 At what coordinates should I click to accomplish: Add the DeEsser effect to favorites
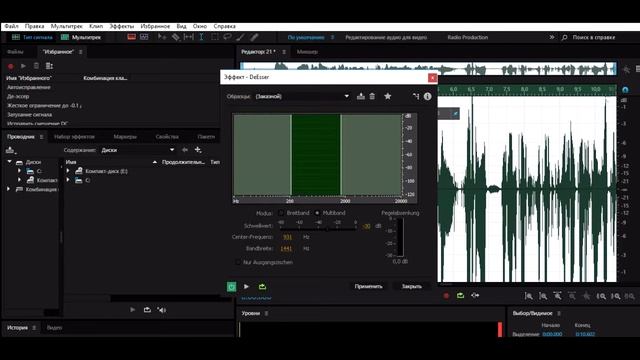tap(388, 96)
